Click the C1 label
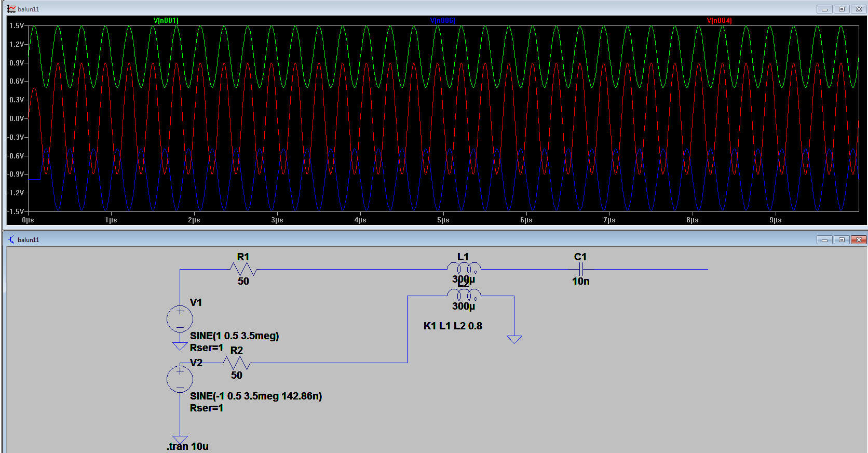Screen dimensions: 868x453 point(580,257)
